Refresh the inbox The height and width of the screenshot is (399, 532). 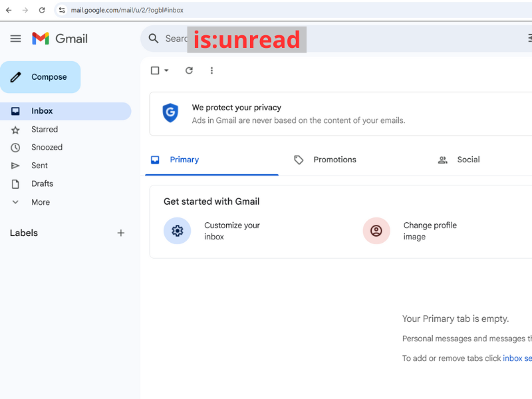click(189, 70)
